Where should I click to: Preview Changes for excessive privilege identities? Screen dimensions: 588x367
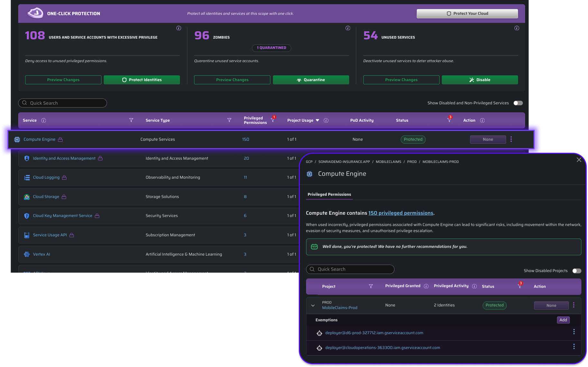[63, 80]
